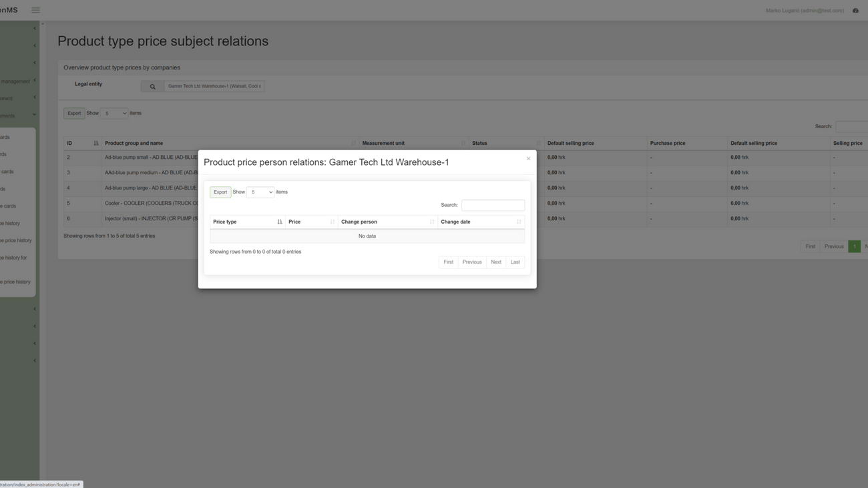
Task: Click the Change person sort icon
Action: (x=432, y=222)
